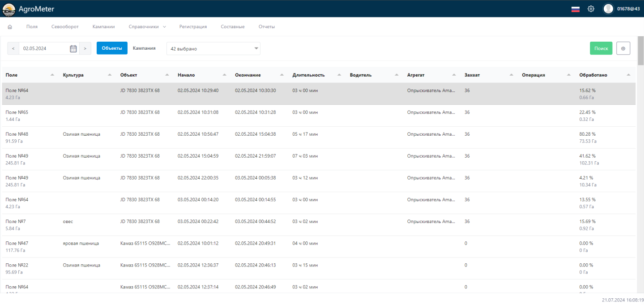Switch to the Объекты toggle
This screenshot has height=305, width=644.
point(112,48)
